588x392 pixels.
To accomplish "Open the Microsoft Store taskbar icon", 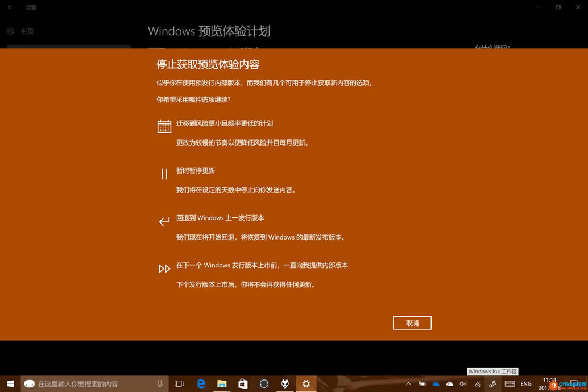I will point(243,384).
